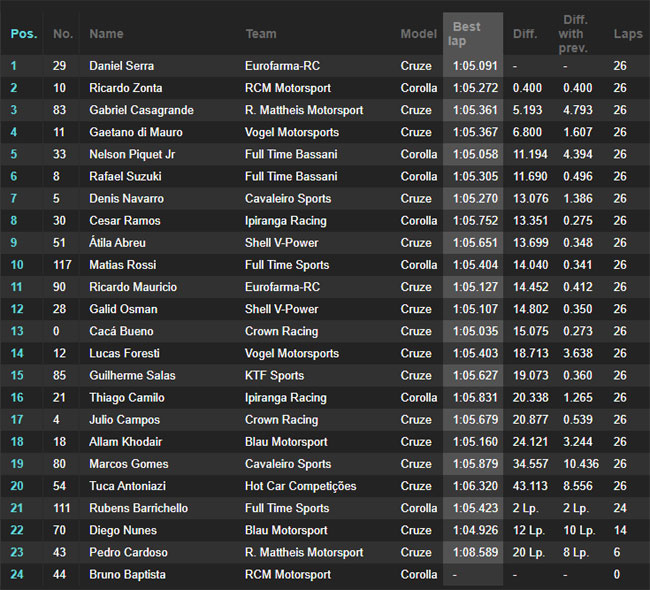
Task: Sort by the Model column header
Action: pyautogui.click(x=418, y=34)
